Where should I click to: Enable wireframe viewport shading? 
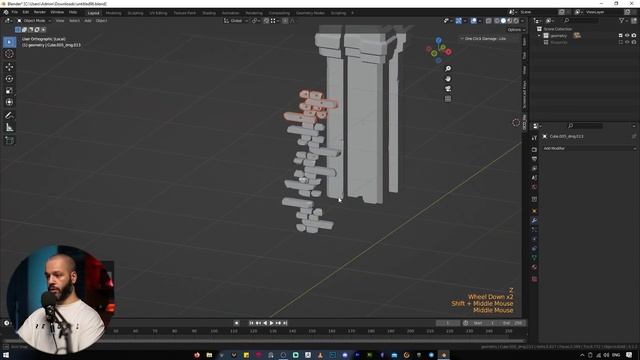click(x=497, y=20)
